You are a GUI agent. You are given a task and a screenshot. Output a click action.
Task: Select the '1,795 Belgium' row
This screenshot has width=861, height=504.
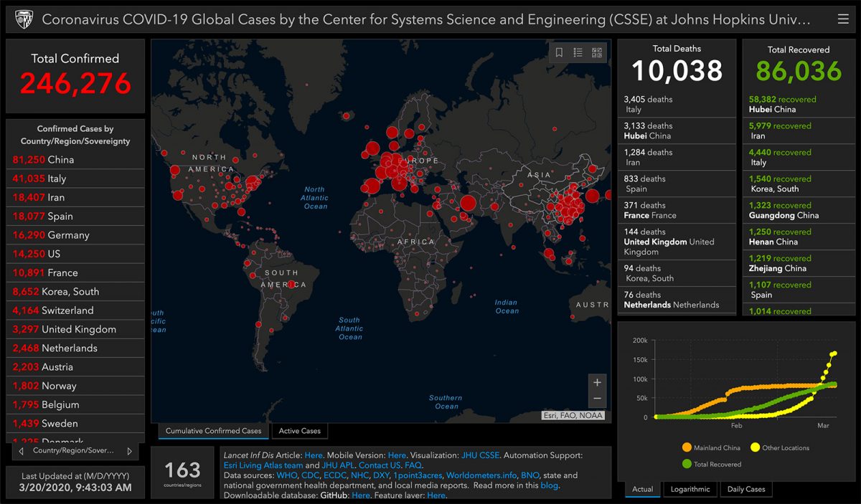(x=75, y=404)
